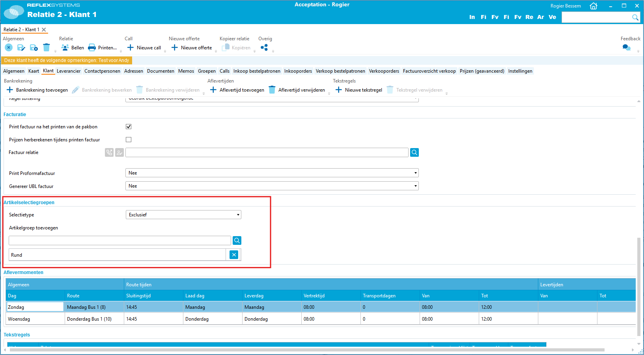This screenshot has width=644, height=355.
Task: Click magnifier to search Artikelgroep
Action: pyautogui.click(x=237, y=240)
